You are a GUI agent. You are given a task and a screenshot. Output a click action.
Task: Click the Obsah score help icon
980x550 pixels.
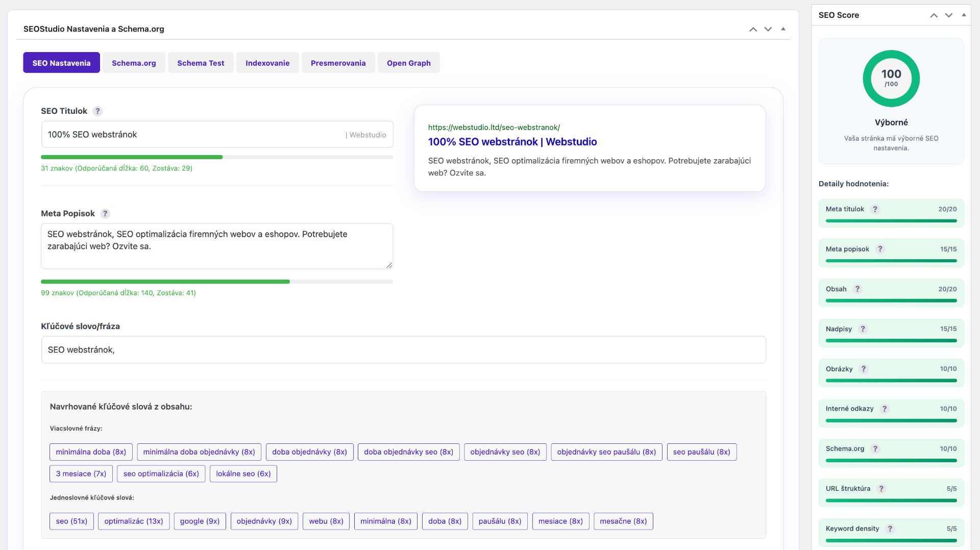tap(857, 289)
